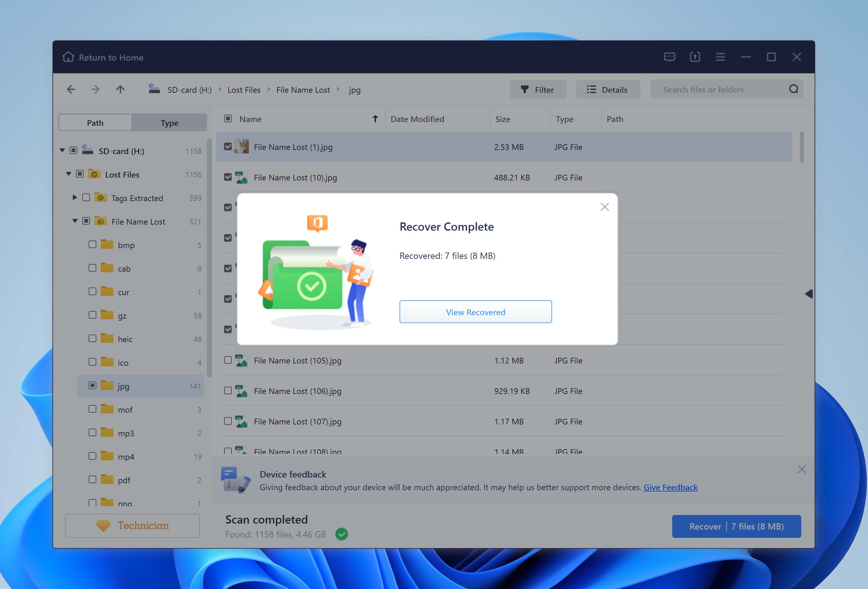The width and height of the screenshot is (868, 589).
Task: Check the gz folder checkbox
Action: 92,315
